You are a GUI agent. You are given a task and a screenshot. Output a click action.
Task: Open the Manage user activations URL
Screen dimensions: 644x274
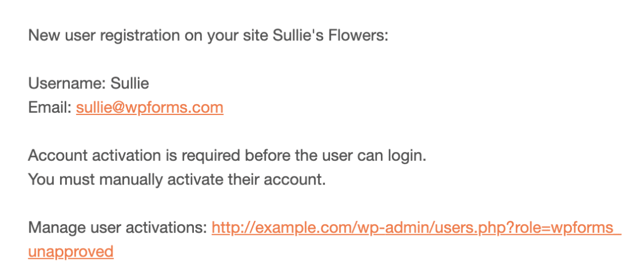pyautogui.click(x=415, y=228)
